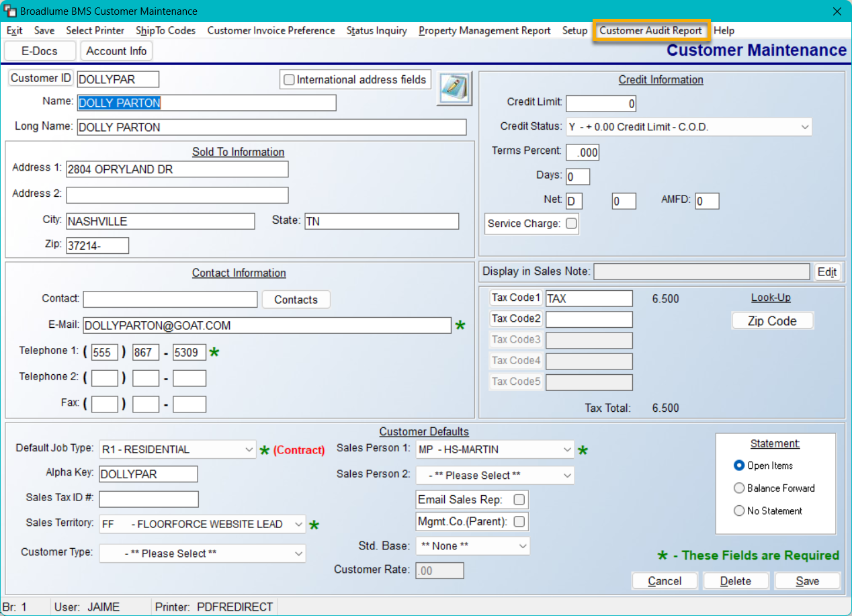Click the Terms Percent field
Viewport: 852px width, 616px height.
click(x=582, y=152)
